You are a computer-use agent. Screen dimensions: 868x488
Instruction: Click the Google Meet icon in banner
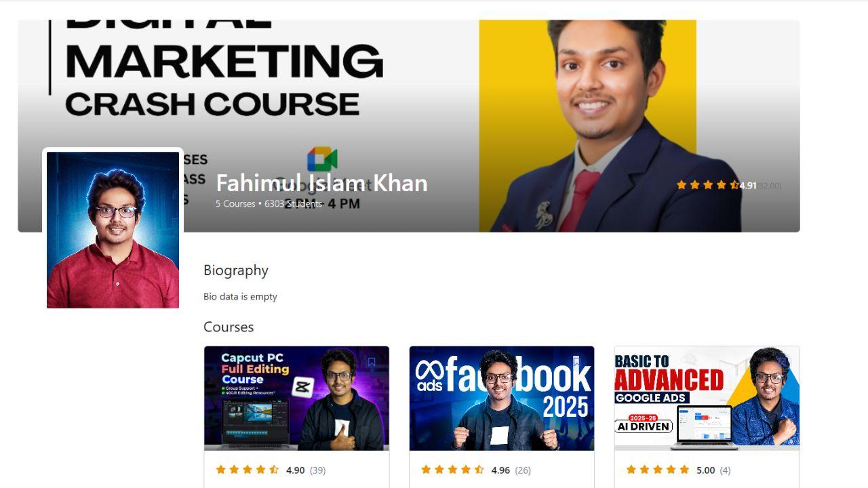click(322, 159)
